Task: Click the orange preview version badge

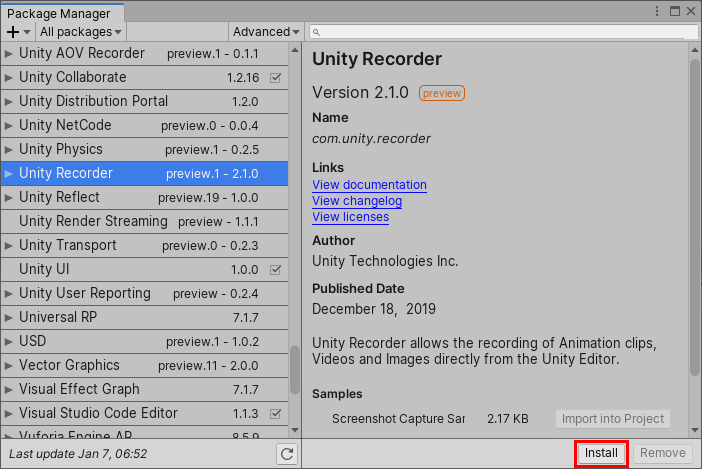Action: (x=442, y=93)
